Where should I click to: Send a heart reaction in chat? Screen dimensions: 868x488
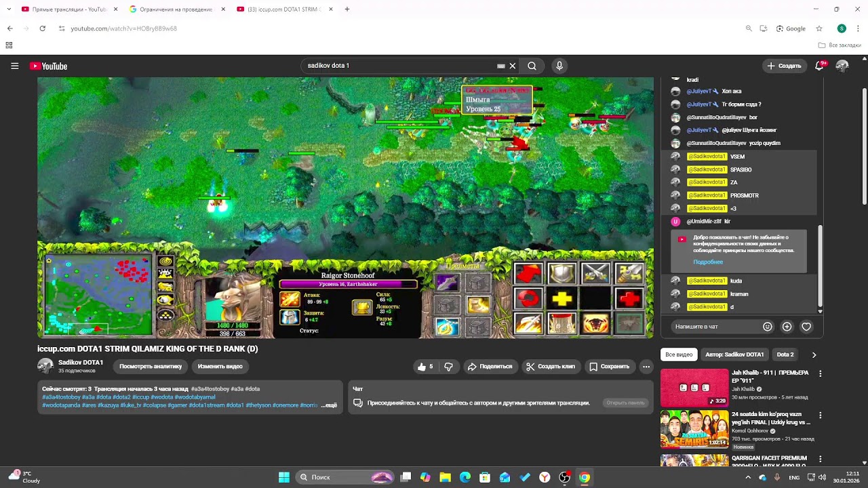806,327
